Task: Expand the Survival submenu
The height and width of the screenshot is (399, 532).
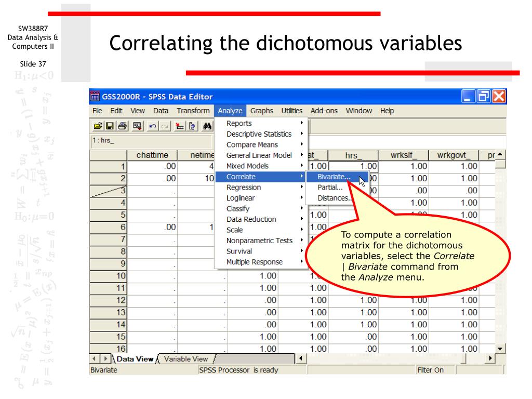Action: pos(261,251)
